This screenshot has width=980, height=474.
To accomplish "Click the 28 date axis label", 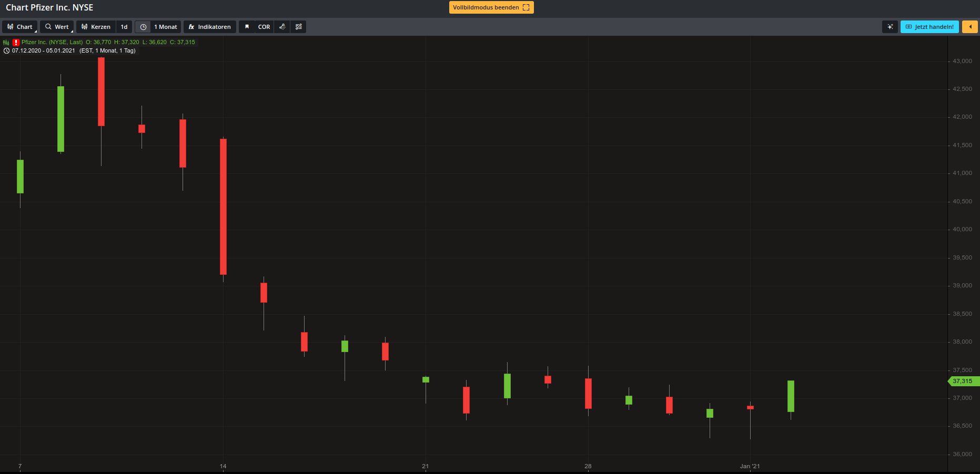I will [x=588, y=466].
